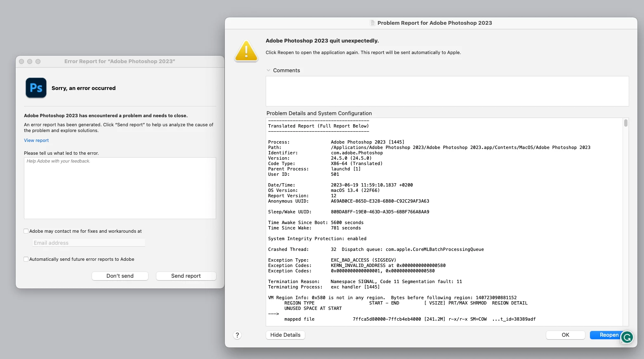Click 'Time Since Wake:' row
The height and width of the screenshot is (359, 644).
click(314, 228)
